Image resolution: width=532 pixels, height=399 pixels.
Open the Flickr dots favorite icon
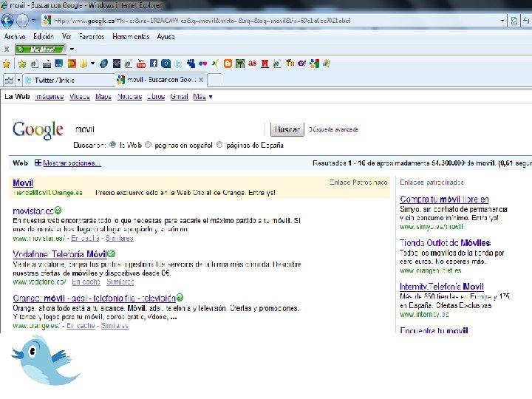(x=203, y=64)
